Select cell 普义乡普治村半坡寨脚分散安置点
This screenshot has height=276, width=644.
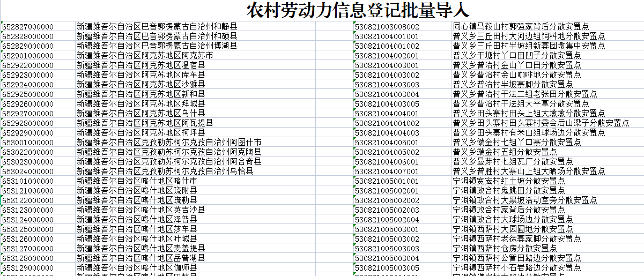coord(547,85)
